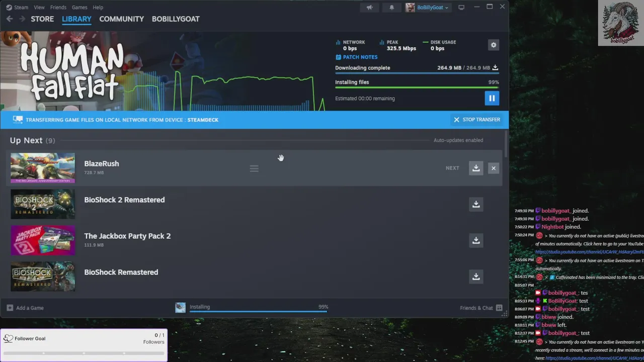Open the Patch Notes link
Viewport: 644px width, 362px height.
point(360,57)
